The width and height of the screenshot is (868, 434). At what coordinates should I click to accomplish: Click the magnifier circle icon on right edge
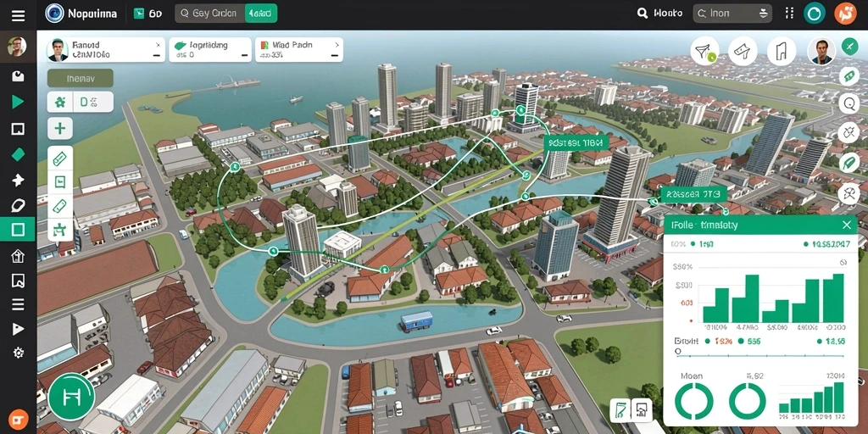(x=849, y=103)
